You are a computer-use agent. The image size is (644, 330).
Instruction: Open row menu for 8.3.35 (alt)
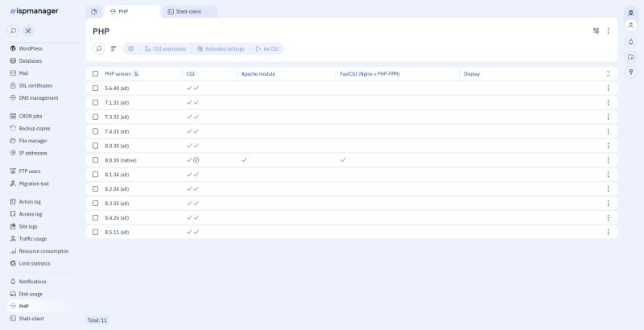point(609,203)
